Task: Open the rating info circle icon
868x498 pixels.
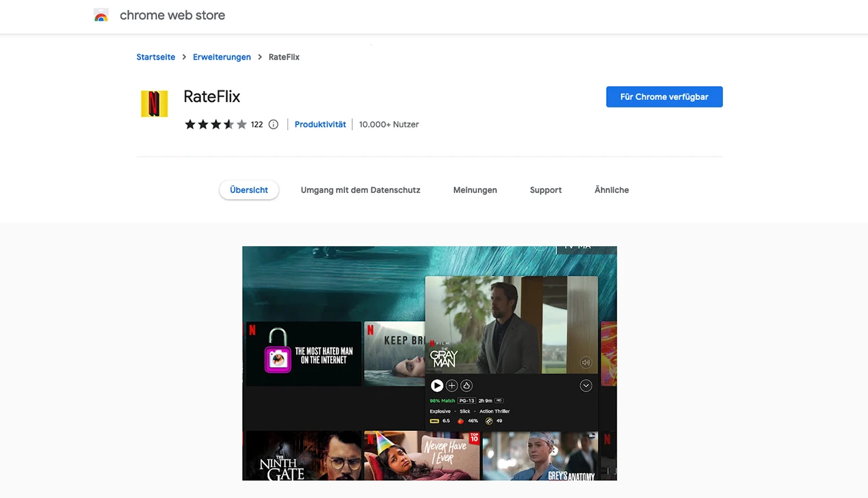Action: [274, 124]
